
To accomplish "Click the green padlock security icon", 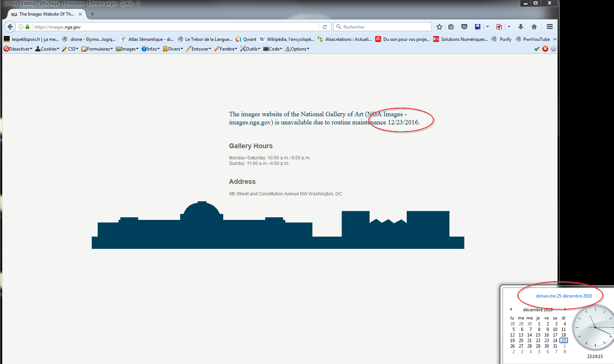I will pyautogui.click(x=27, y=27).
